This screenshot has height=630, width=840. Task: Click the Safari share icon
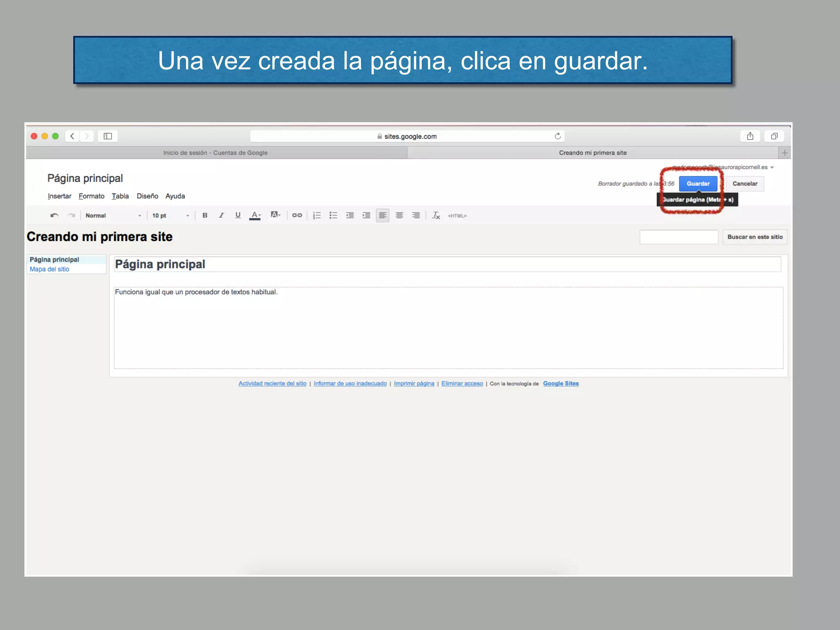point(750,136)
